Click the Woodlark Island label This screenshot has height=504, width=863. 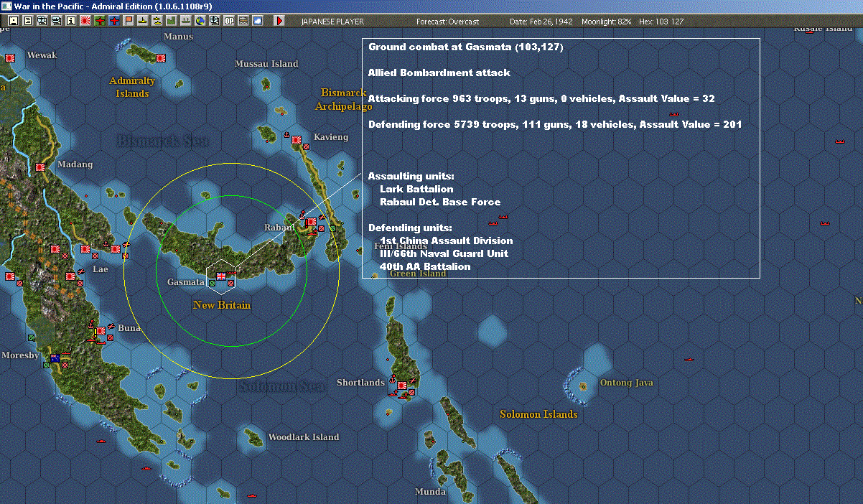(304, 437)
